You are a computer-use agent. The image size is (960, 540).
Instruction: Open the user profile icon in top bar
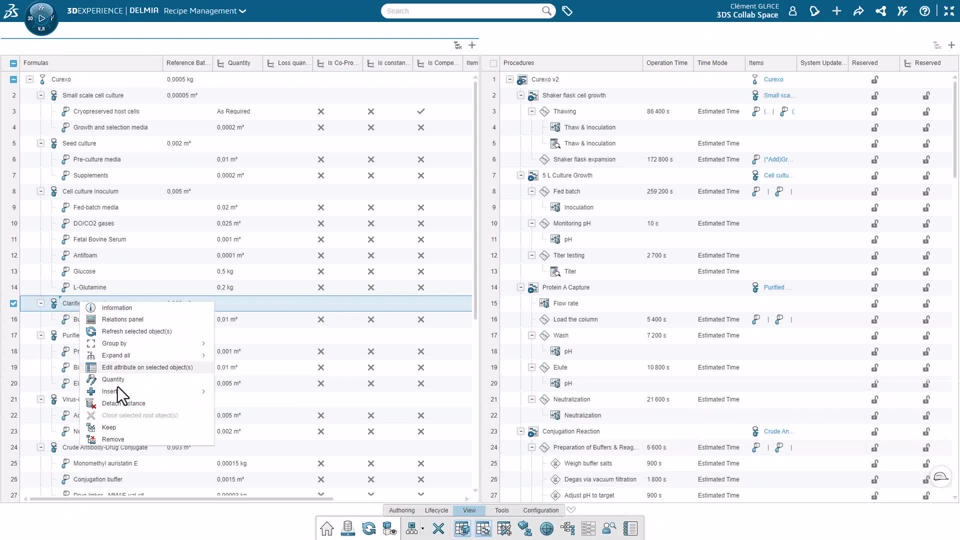(x=793, y=11)
